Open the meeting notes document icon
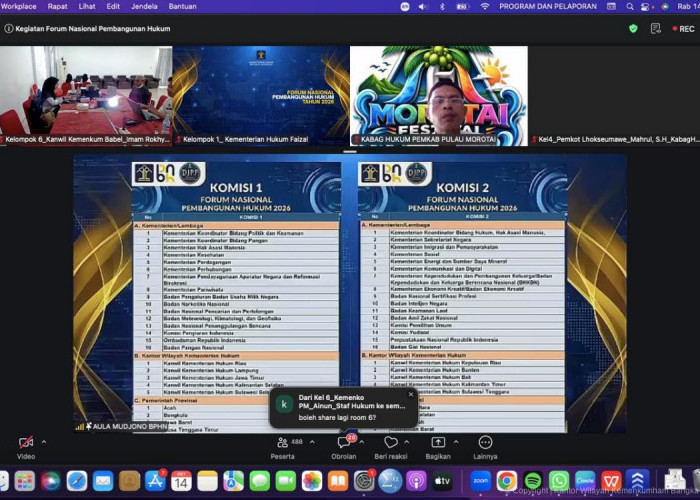Image resolution: width=700 pixels, height=500 pixels. [655, 29]
